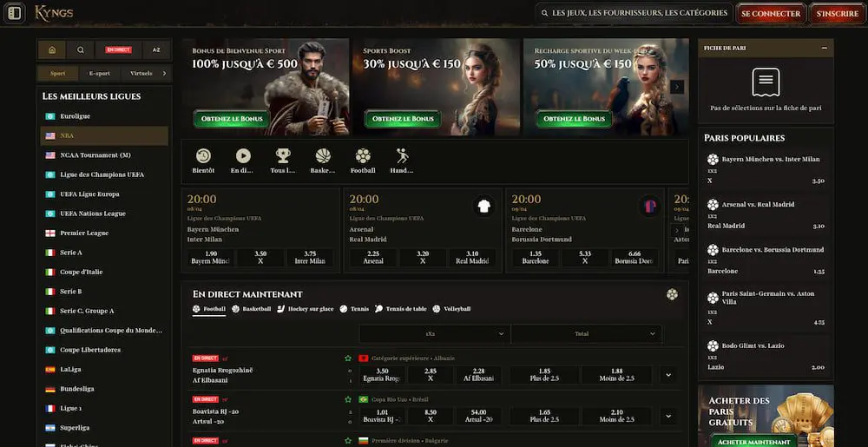Favorite the Egnatia Rrogozhinë match star
The height and width of the screenshot is (447, 868).
(x=348, y=358)
